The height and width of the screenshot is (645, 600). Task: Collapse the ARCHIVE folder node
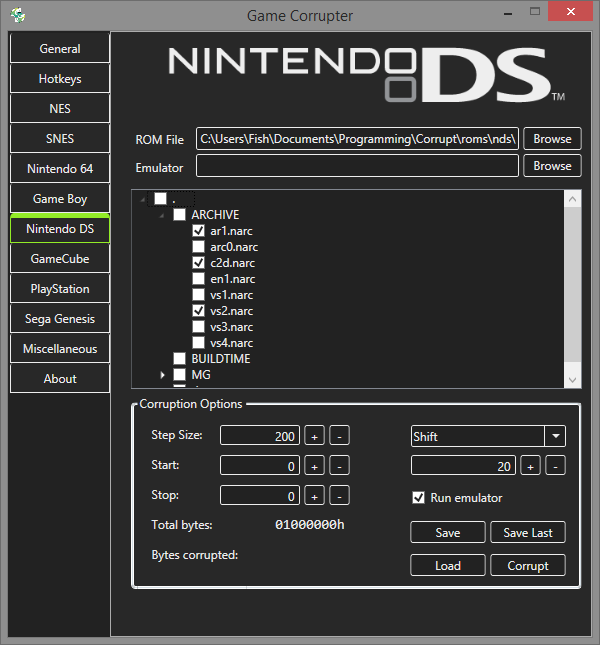(x=162, y=215)
